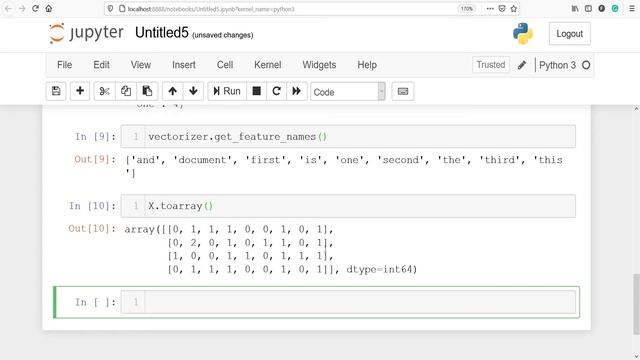Go forward with browser forward arrow
This screenshot has width=640, height=360.
(x=22, y=9)
